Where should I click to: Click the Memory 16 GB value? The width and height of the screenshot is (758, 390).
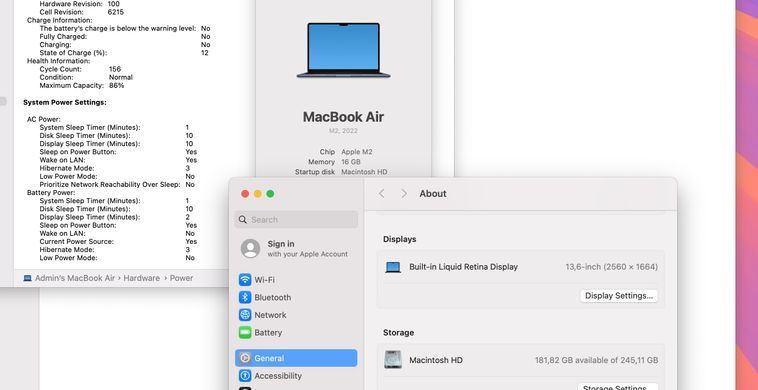coord(350,162)
